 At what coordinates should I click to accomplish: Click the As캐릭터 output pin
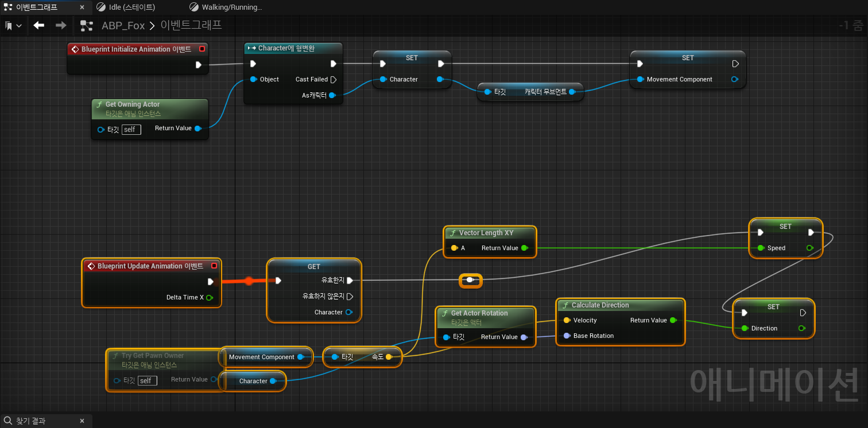pyautogui.click(x=332, y=95)
